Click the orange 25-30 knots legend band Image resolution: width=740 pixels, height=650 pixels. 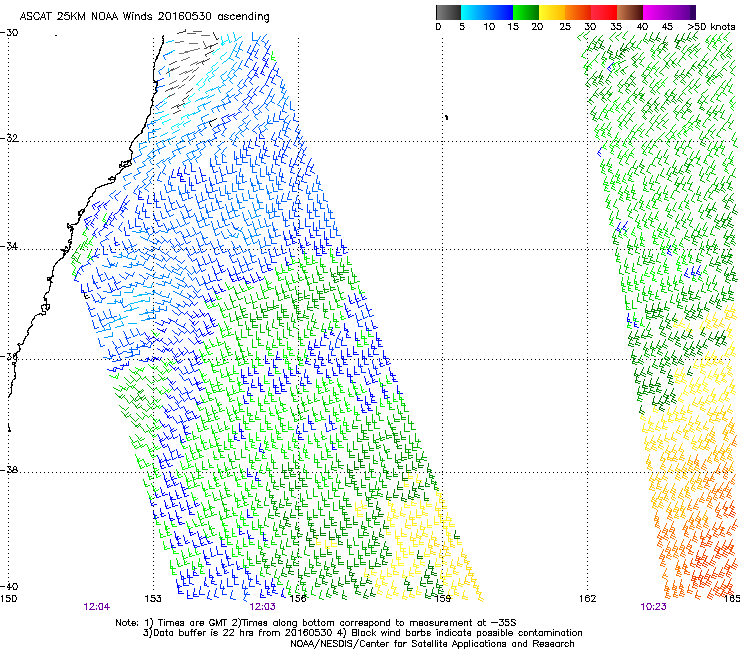coord(578,12)
